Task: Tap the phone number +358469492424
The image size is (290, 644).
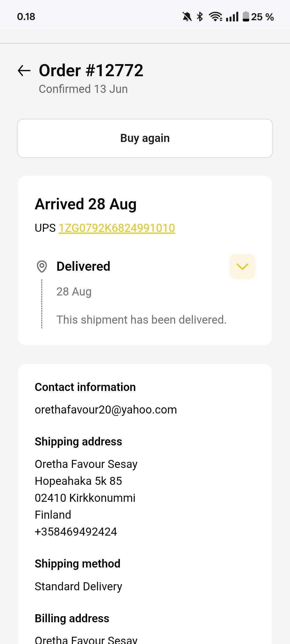Action: (76, 532)
